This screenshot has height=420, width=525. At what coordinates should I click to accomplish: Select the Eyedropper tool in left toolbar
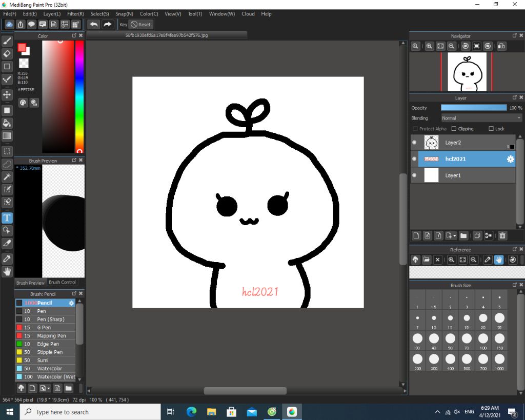7,258
